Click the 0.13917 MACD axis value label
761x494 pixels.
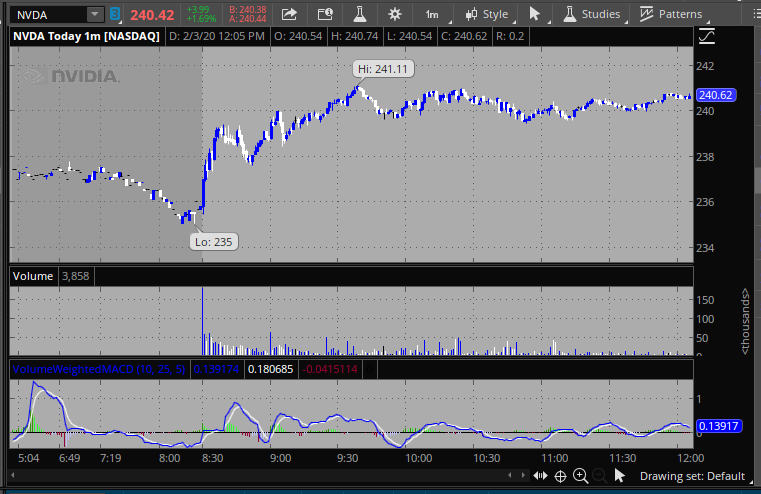(719, 426)
